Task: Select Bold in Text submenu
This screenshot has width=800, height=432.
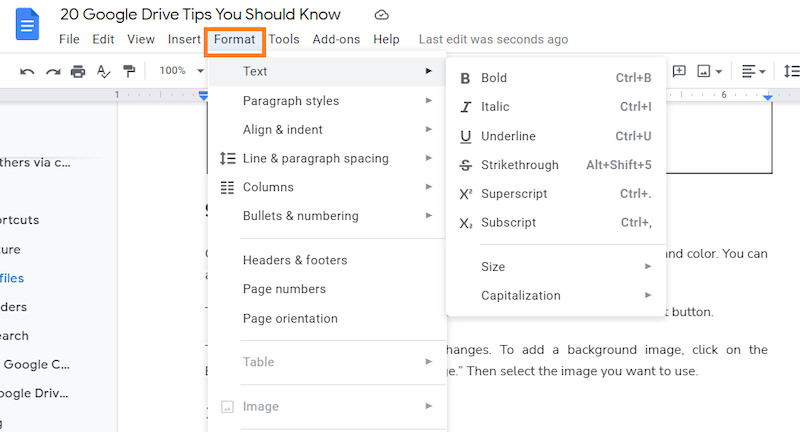Action: (556, 78)
